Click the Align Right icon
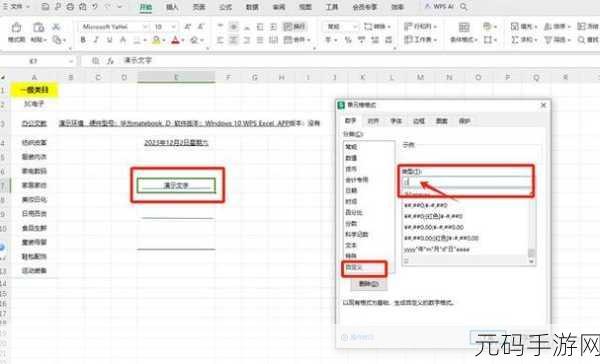This screenshot has height=364, width=600. pyautogui.click(x=247, y=39)
